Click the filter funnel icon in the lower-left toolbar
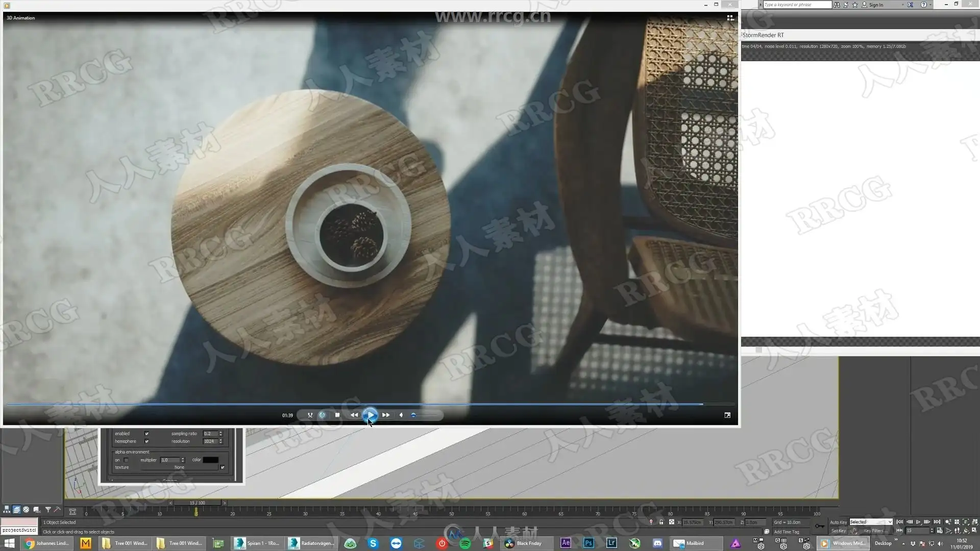This screenshot has height=551, width=980. tap(47, 510)
